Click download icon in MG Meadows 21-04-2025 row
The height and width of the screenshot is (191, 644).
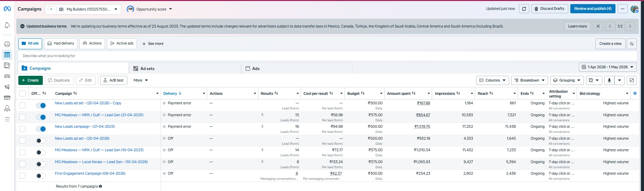(x=262, y=115)
